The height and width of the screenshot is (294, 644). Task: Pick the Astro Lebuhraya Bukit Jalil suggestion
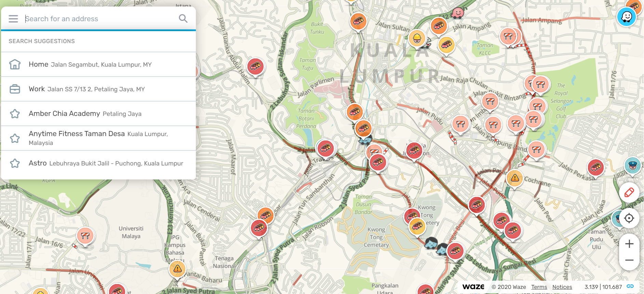click(x=98, y=163)
